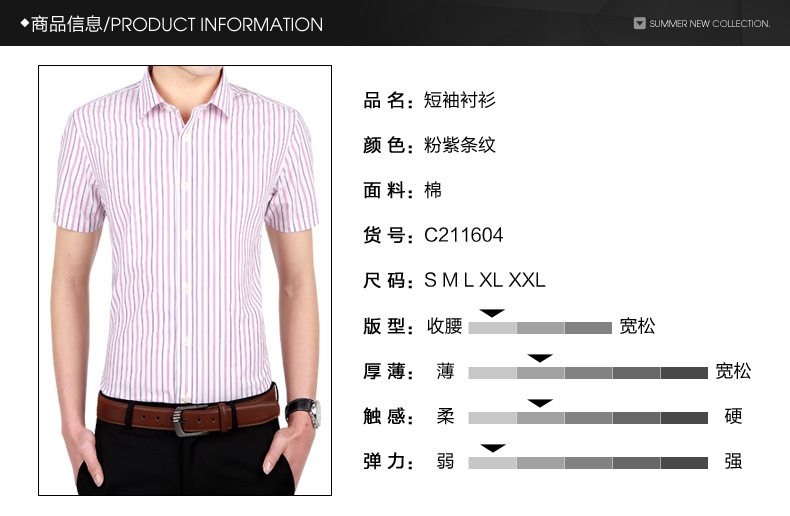Click the dropdown arrow icon beside SUMMER NEW COLLECTION
The image size is (790, 516).
pos(639,23)
